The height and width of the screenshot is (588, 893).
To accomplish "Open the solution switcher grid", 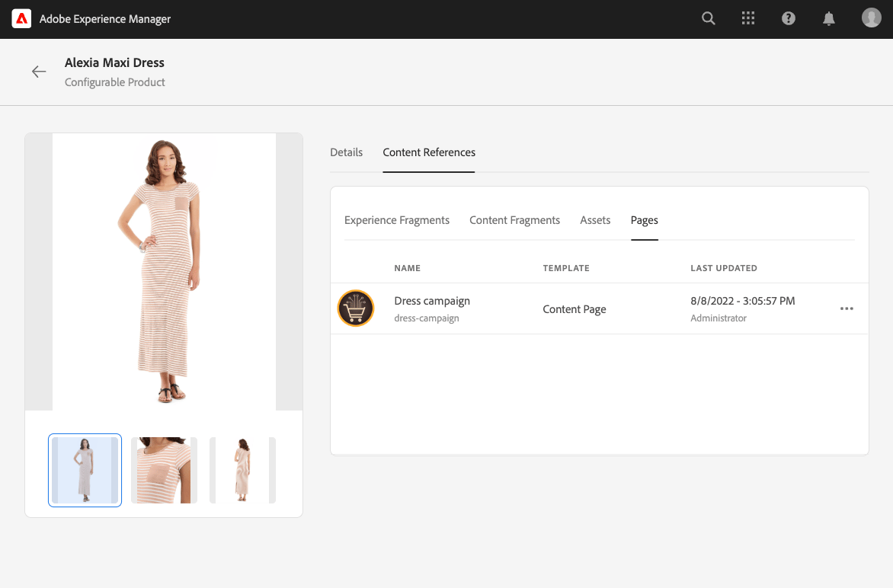I will click(747, 18).
